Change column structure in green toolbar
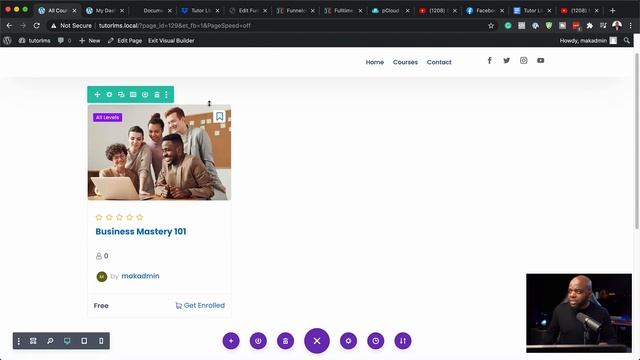640x360 pixels. click(x=133, y=94)
